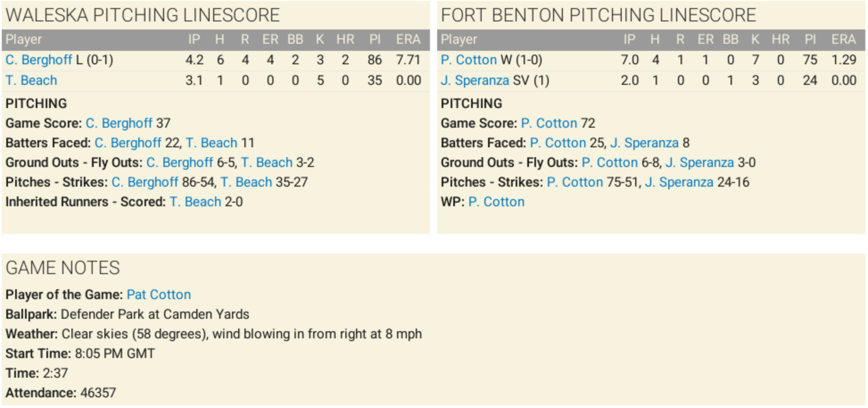The image size is (868, 408).
Task: Select C. Berghoff in Batters Faced line
Action: point(128,143)
